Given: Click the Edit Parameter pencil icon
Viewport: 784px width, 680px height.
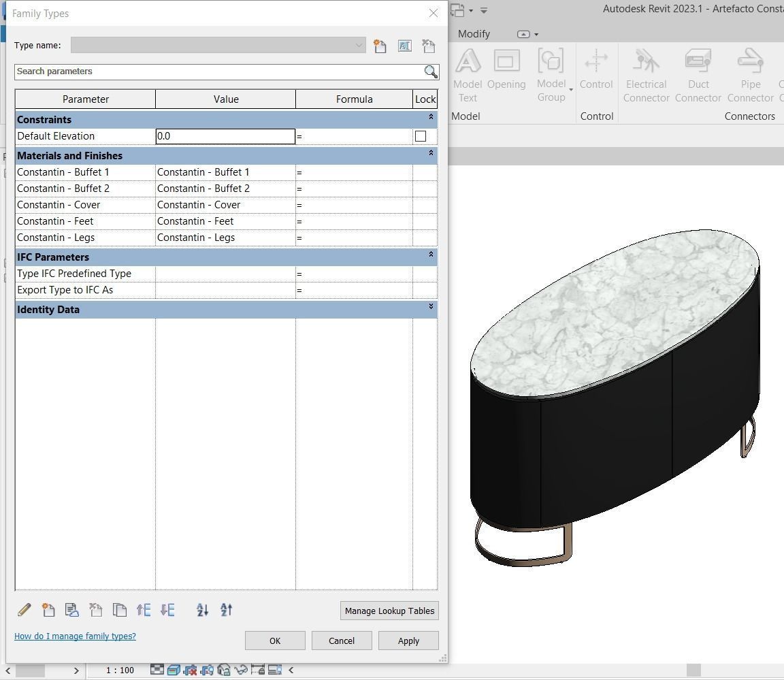Looking at the screenshot, I should pyautogui.click(x=24, y=609).
